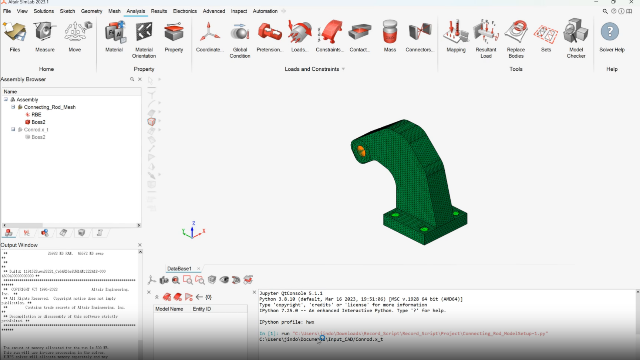Select the Pretension tool

coord(269,37)
